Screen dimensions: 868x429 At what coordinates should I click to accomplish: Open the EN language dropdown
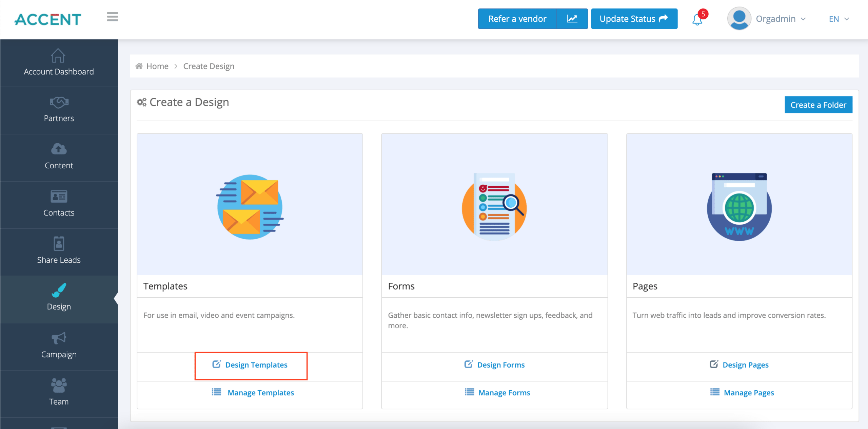tap(838, 19)
